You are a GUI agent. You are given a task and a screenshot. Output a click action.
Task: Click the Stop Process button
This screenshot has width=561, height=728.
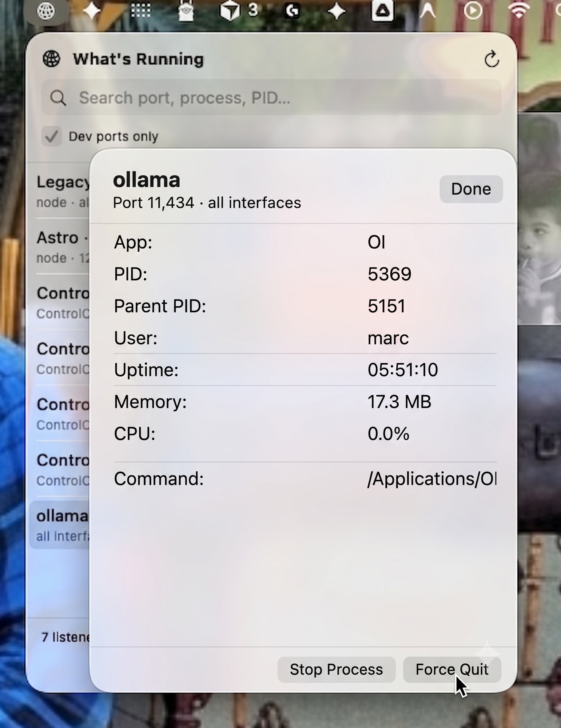tap(336, 670)
